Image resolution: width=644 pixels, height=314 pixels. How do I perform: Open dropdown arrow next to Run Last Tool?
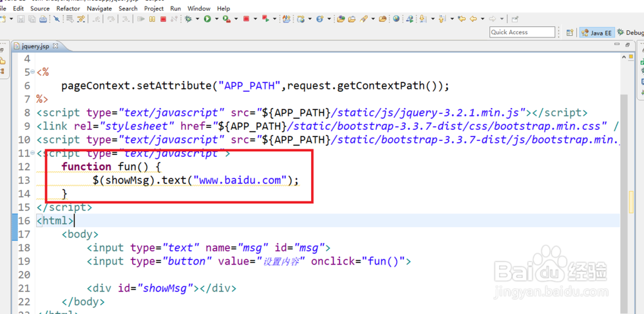click(x=236, y=19)
